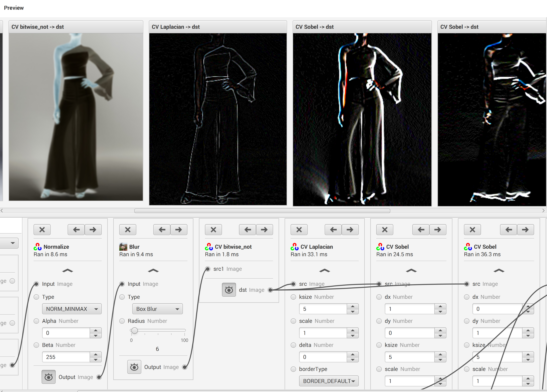Viewport: 547px width, 392px height.
Task: Open the NORM_MINMAX type dropdown
Action: click(x=72, y=309)
